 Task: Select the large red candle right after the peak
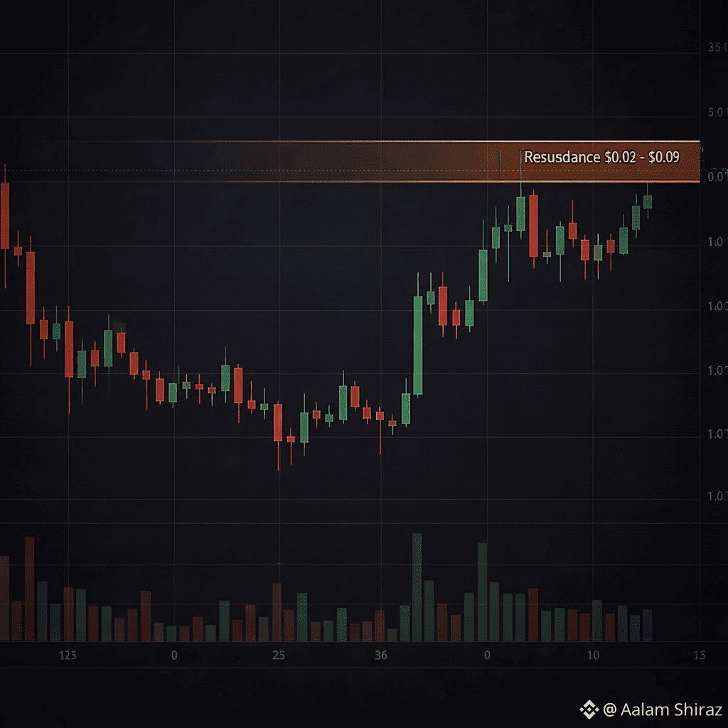tap(533, 225)
